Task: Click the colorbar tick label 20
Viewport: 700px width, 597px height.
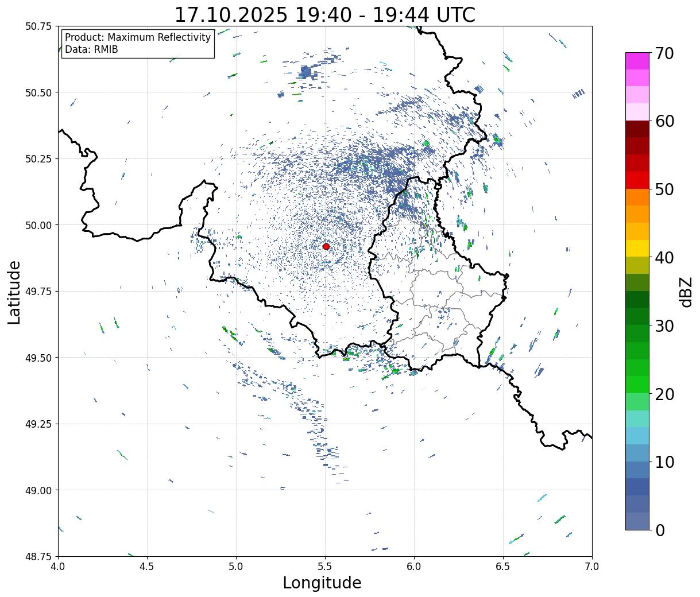Action: click(x=664, y=394)
